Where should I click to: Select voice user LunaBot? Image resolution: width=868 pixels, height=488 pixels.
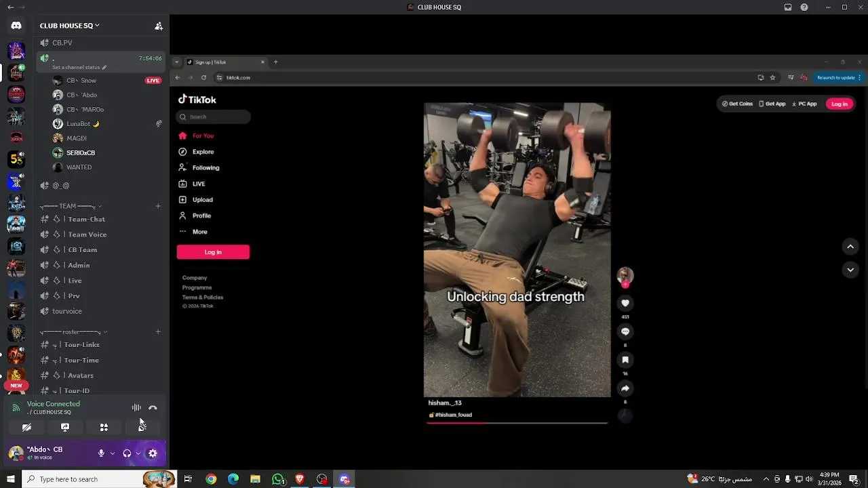[x=107, y=124]
